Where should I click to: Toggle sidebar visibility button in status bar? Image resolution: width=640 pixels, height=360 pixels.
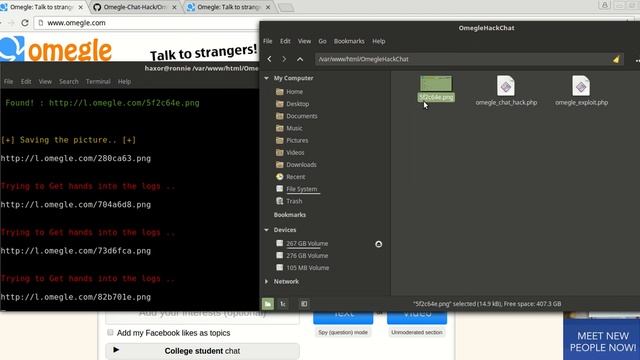click(x=304, y=304)
